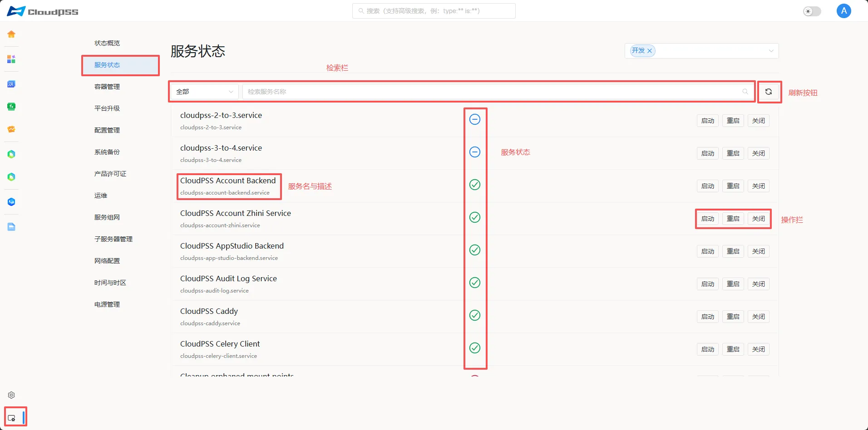
Task: Restart the CloudPSS Celery Client service
Action: [733, 349]
